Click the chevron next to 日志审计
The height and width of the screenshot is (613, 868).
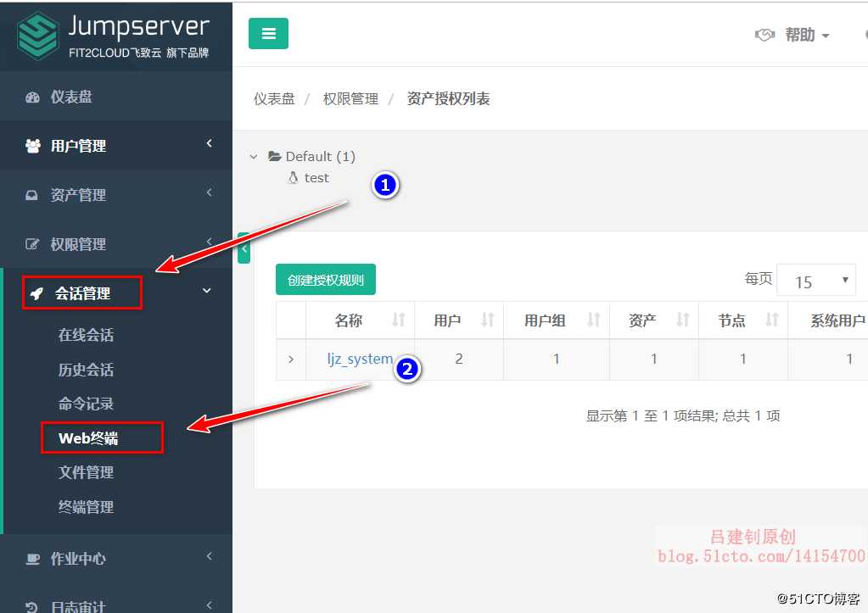pos(210,605)
